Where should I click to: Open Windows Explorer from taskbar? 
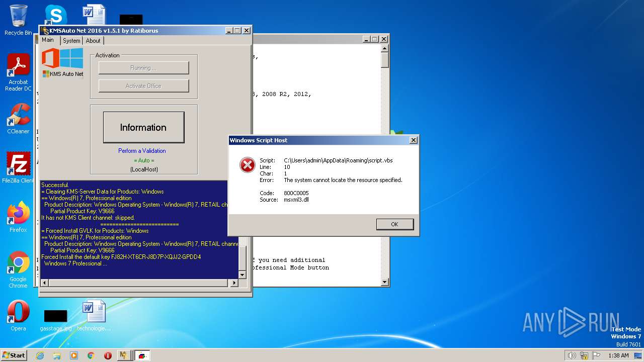(57, 355)
